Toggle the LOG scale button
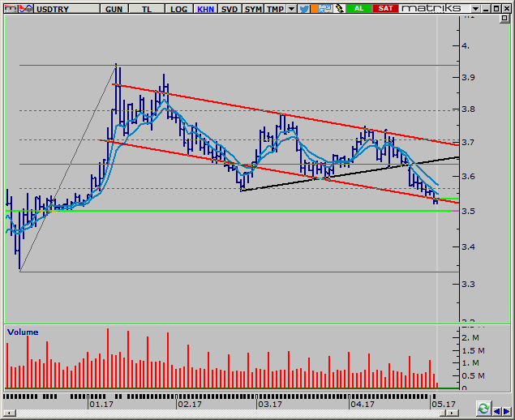Viewport: 515px width, 420px height. [x=178, y=8]
